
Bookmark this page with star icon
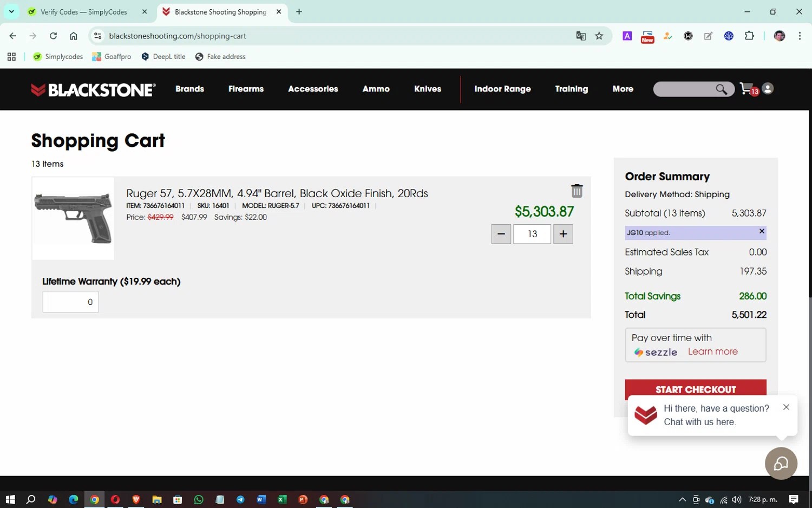click(599, 36)
